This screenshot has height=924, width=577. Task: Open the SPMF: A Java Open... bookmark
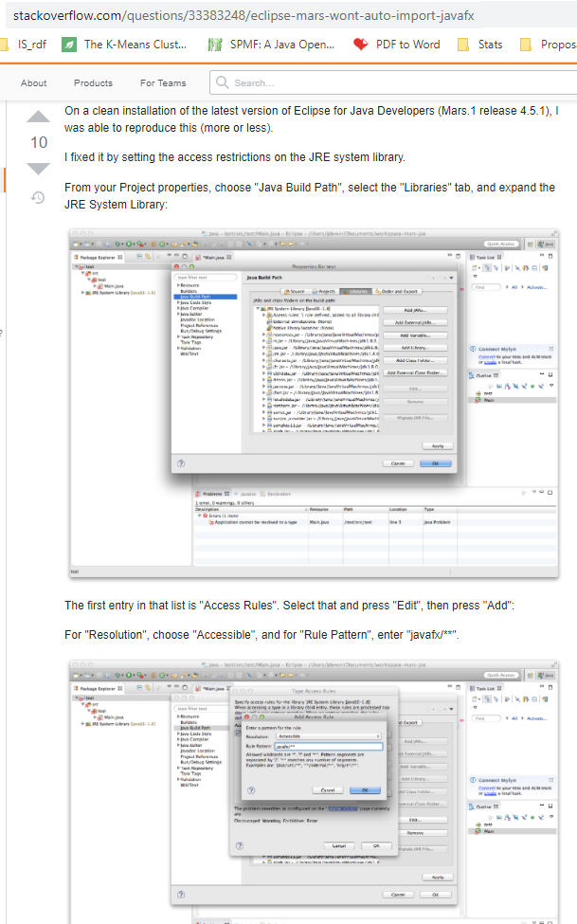(271, 45)
